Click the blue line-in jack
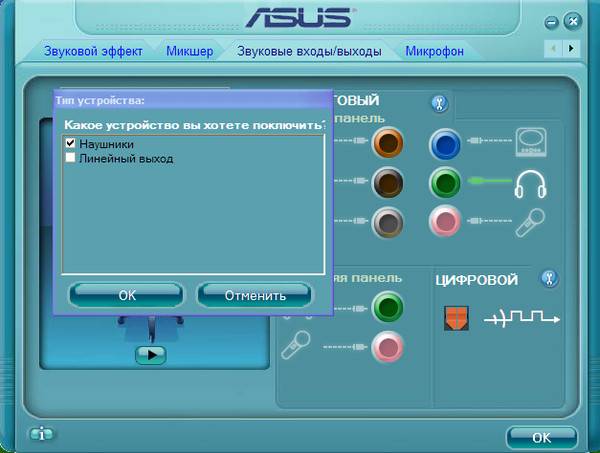 coord(445,144)
